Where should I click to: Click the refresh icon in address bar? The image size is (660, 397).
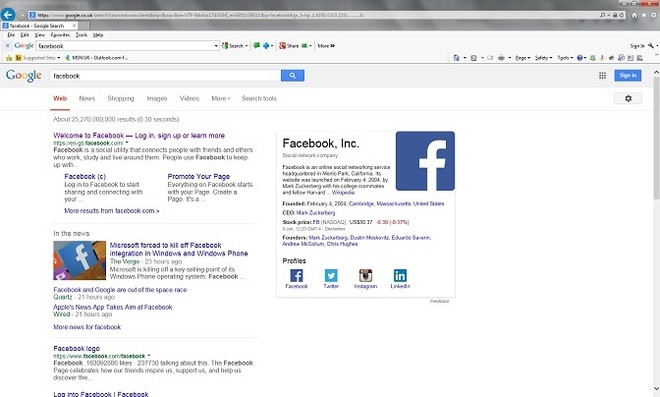pos(621,15)
